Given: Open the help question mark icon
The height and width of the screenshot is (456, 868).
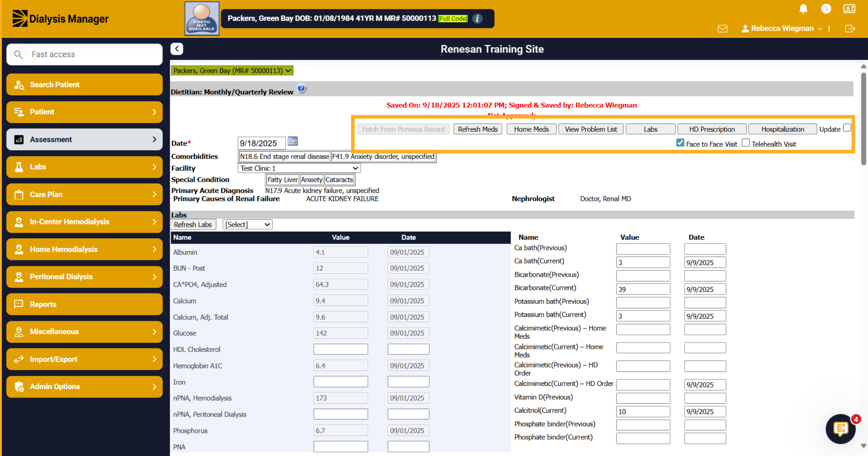Looking at the screenshot, I should [x=302, y=89].
